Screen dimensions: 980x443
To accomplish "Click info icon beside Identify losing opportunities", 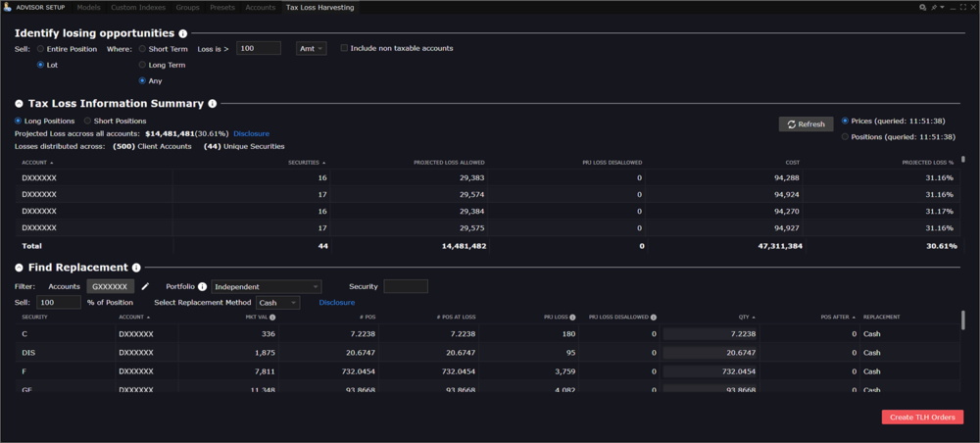I will pos(183,33).
